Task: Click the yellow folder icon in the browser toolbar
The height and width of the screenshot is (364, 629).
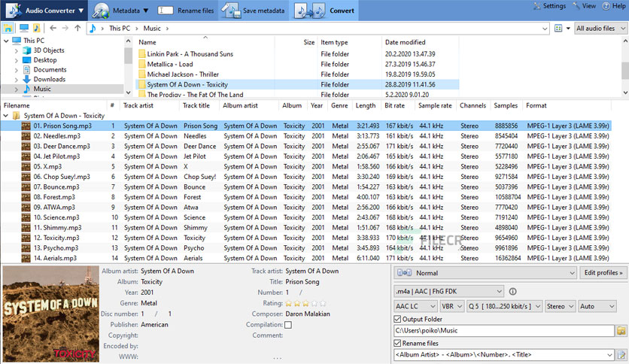Action: (x=8, y=28)
